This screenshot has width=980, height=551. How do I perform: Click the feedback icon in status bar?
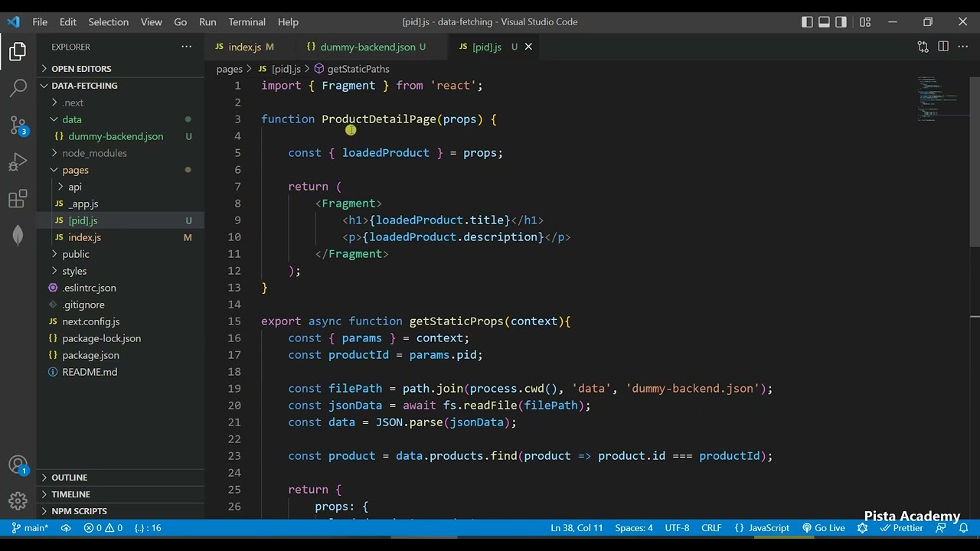[941, 528]
